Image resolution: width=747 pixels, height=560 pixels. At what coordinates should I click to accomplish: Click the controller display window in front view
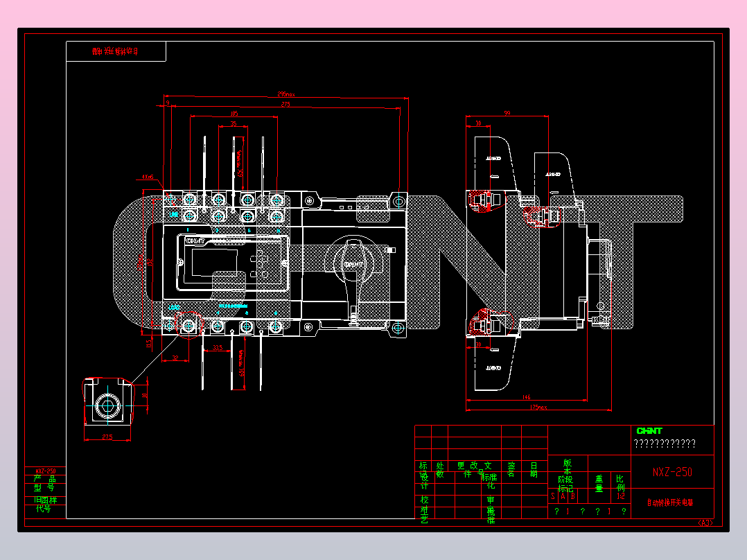click(x=214, y=262)
